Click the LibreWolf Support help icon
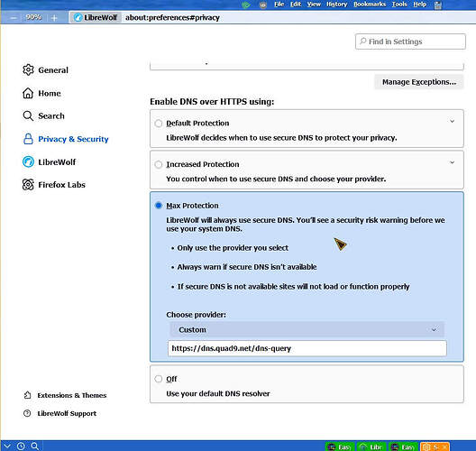Image resolution: width=476 pixels, height=451 pixels. 27,413
